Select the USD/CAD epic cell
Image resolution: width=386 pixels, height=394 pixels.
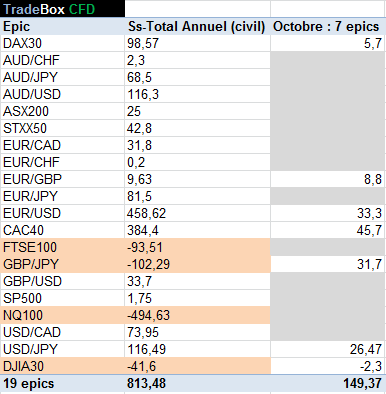[63, 332]
